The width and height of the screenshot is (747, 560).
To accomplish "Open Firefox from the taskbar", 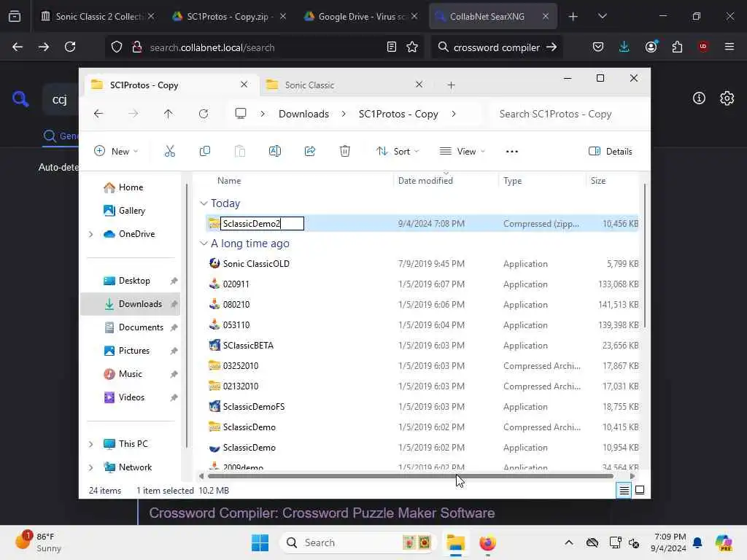I will click(x=487, y=542).
